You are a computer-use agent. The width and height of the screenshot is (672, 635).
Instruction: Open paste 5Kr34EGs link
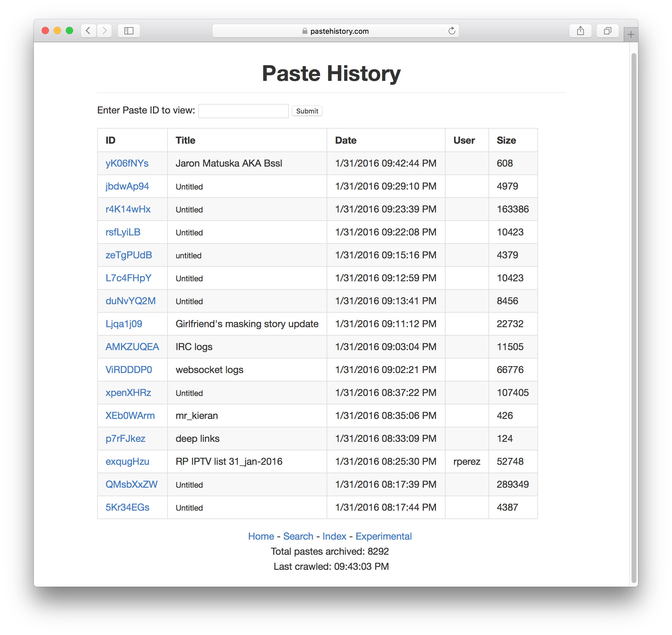click(x=127, y=507)
